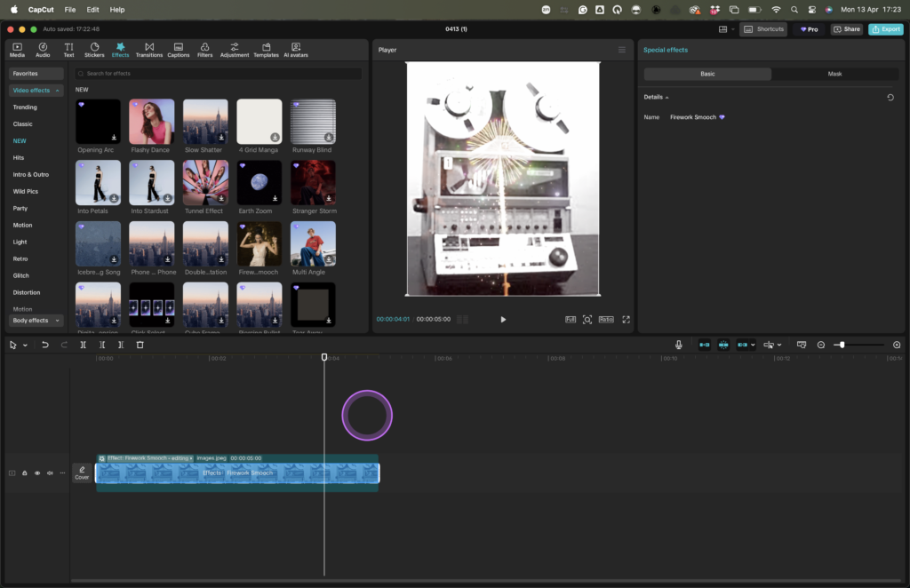
Task: Switch to the Mask tab
Action: pos(834,74)
